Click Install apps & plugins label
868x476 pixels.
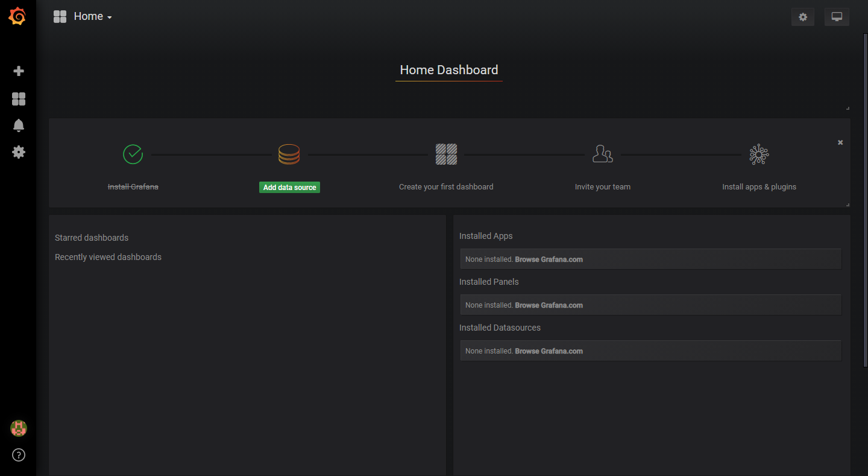tap(759, 187)
